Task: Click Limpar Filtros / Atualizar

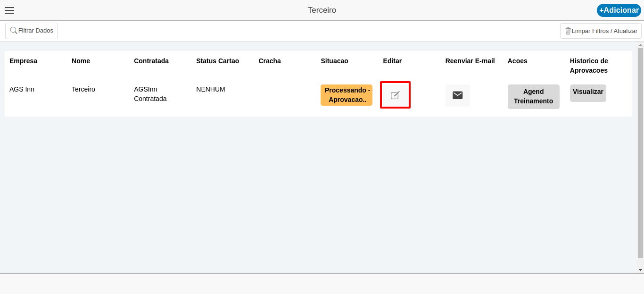Action: click(601, 31)
